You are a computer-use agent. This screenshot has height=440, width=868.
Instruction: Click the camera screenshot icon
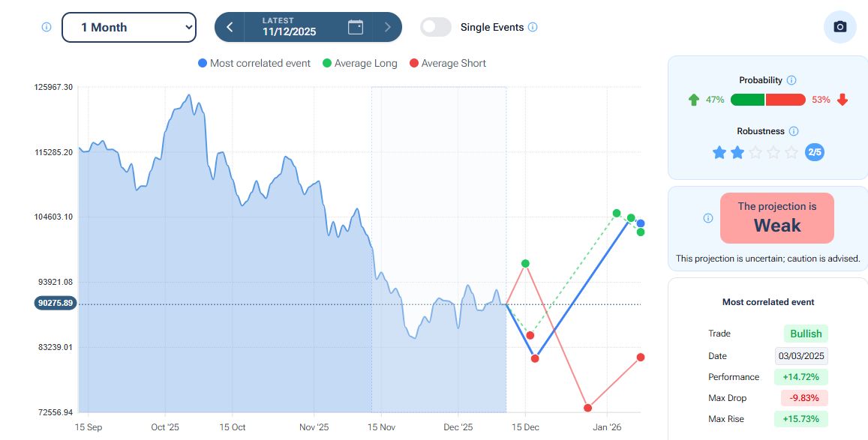coord(839,27)
